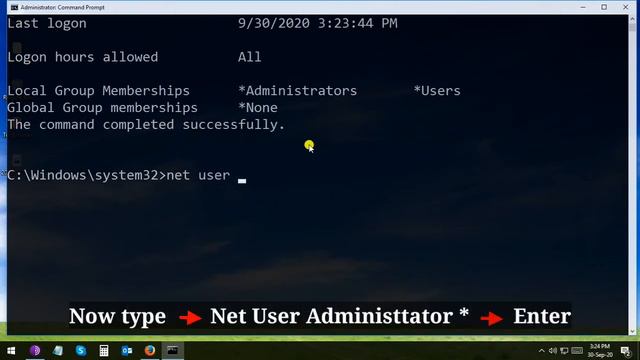Click the 'Last logon' label
The image size is (640, 360).
pyautogui.click(x=47, y=23)
